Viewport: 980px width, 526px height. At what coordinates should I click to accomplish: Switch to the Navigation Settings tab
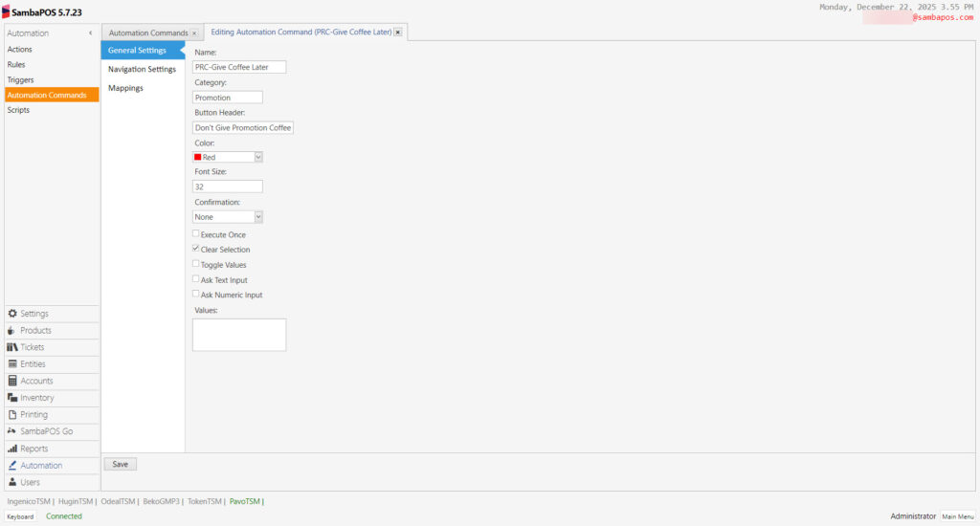142,69
